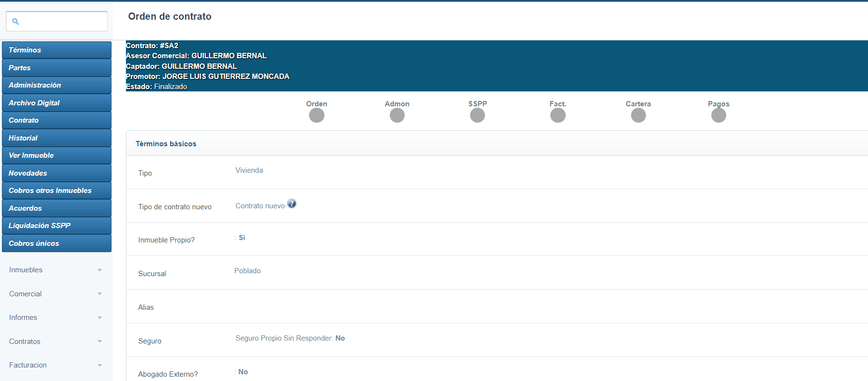The height and width of the screenshot is (381, 868).
Task: Click the Cartera status circle
Action: (638, 115)
